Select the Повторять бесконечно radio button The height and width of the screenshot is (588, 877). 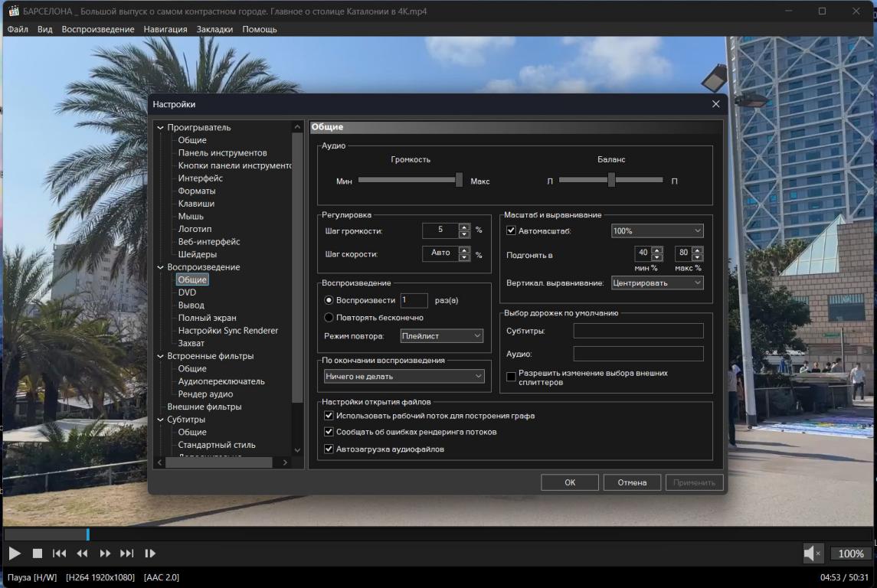point(329,317)
